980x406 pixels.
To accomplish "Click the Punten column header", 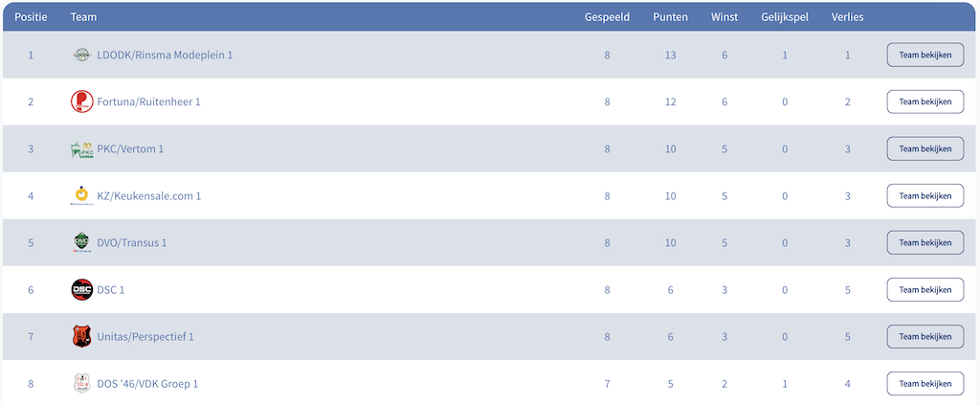I will 670,17.
